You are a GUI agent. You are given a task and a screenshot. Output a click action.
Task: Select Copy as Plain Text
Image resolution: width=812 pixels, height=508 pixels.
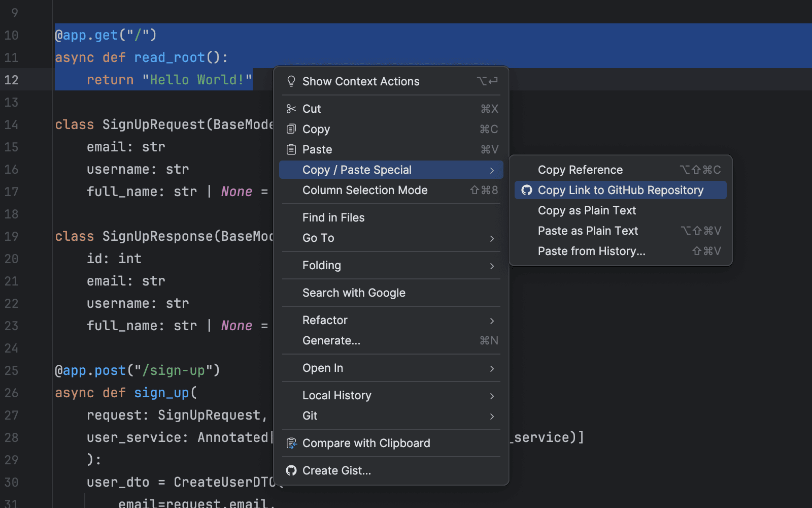587,210
